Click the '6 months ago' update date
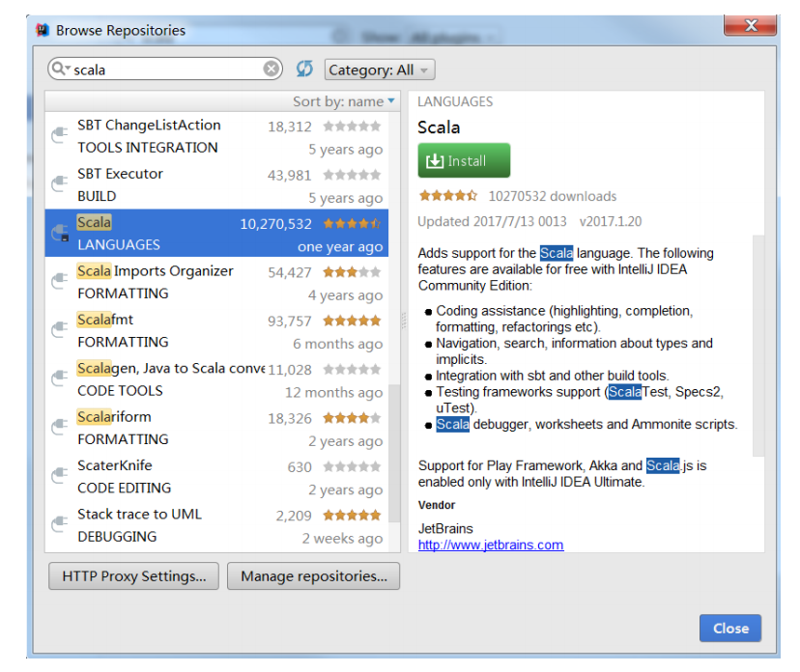This screenshot has height=672, width=800. coord(338,344)
